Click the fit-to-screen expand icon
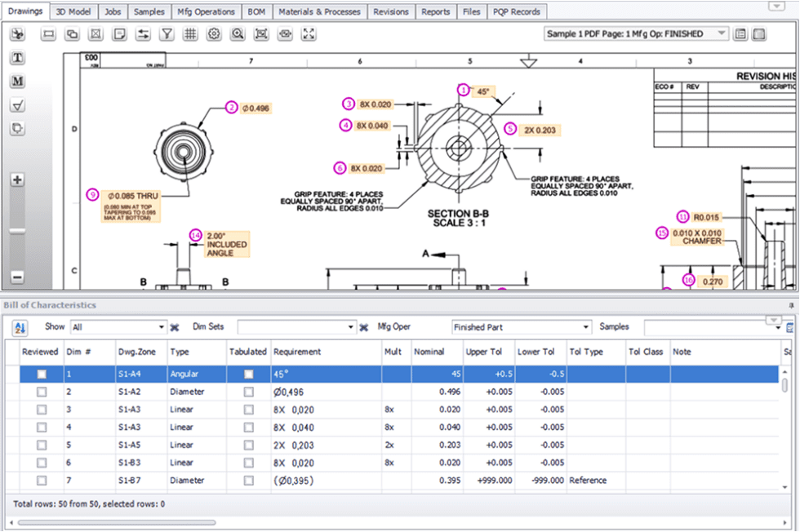The height and width of the screenshot is (532, 800). click(x=308, y=33)
